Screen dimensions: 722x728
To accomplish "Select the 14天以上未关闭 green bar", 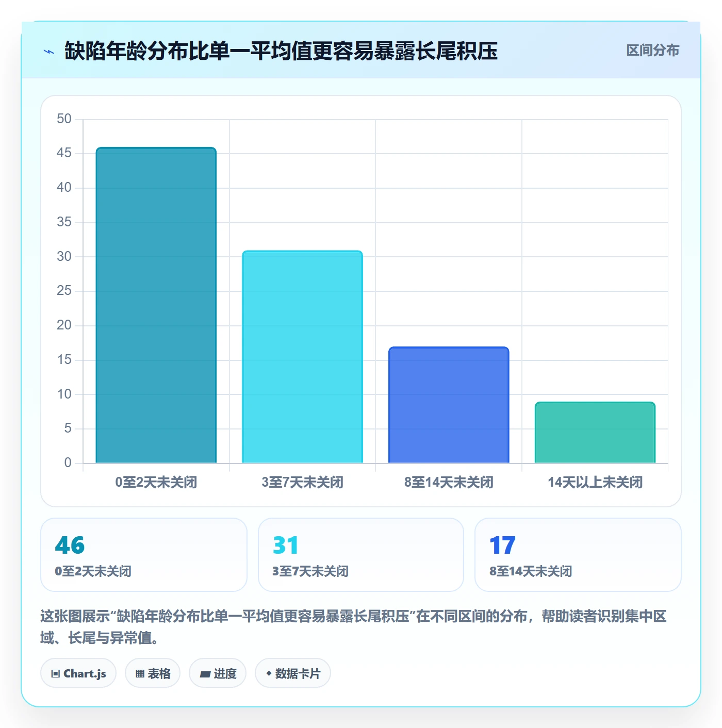I will point(595,433).
